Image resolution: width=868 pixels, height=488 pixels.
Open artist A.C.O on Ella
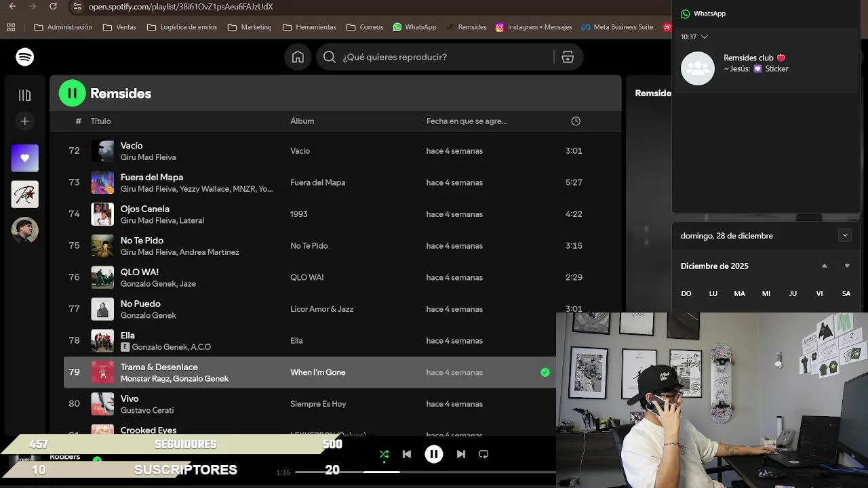[x=201, y=347]
